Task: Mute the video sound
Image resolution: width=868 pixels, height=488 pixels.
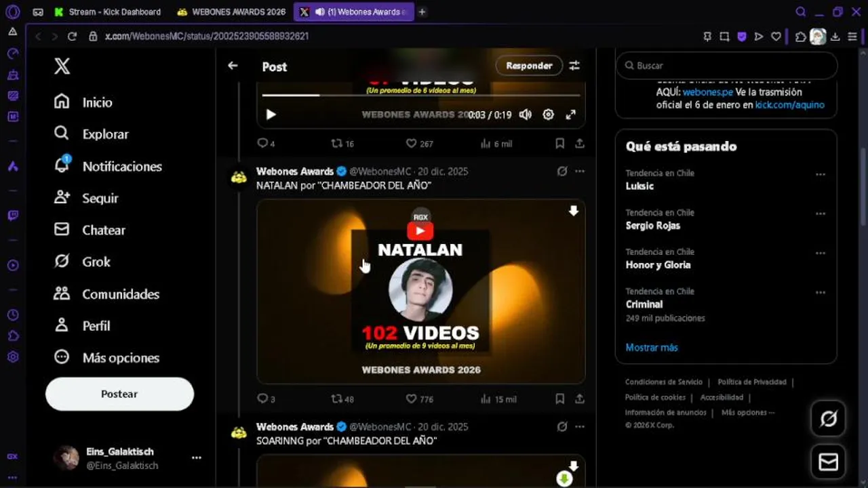Action: coord(526,115)
